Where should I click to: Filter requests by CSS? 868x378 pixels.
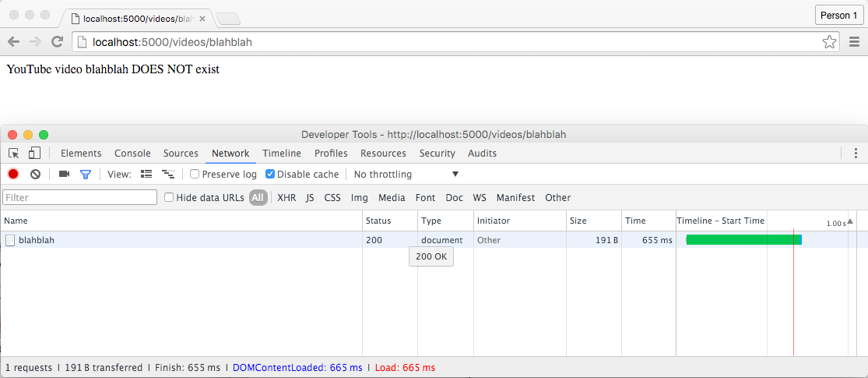click(332, 197)
